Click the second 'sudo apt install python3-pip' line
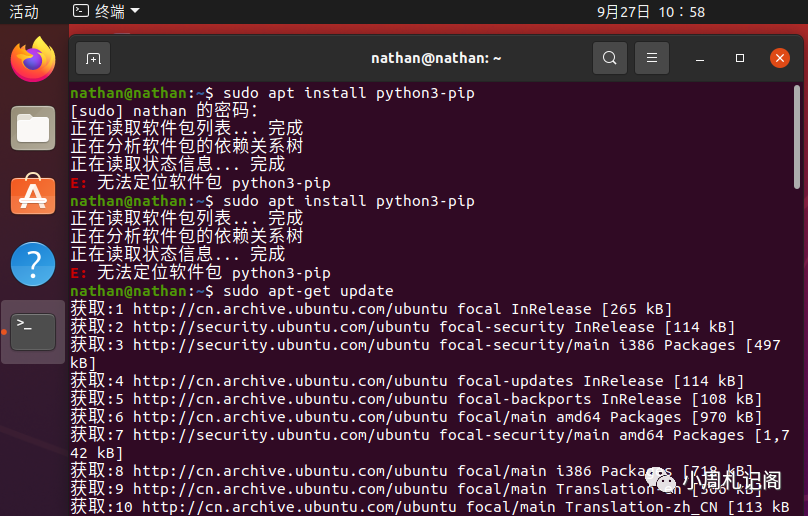Image resolution: width=808 pixels, height=516 pixels. [x=273, y=201]
